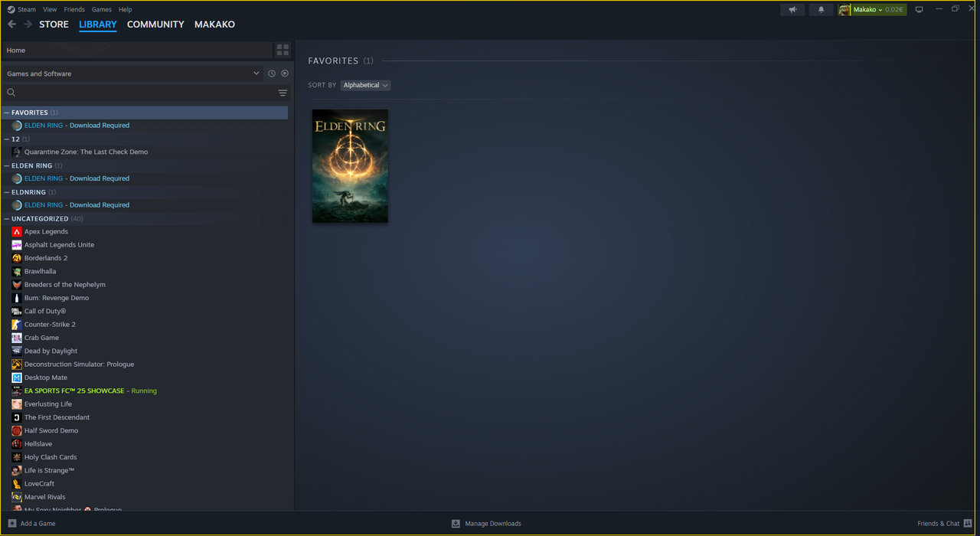Screen dimensions: 980x536
Task: Open the Alphabetical sort dropdown
Action: (x=365, y=85)
